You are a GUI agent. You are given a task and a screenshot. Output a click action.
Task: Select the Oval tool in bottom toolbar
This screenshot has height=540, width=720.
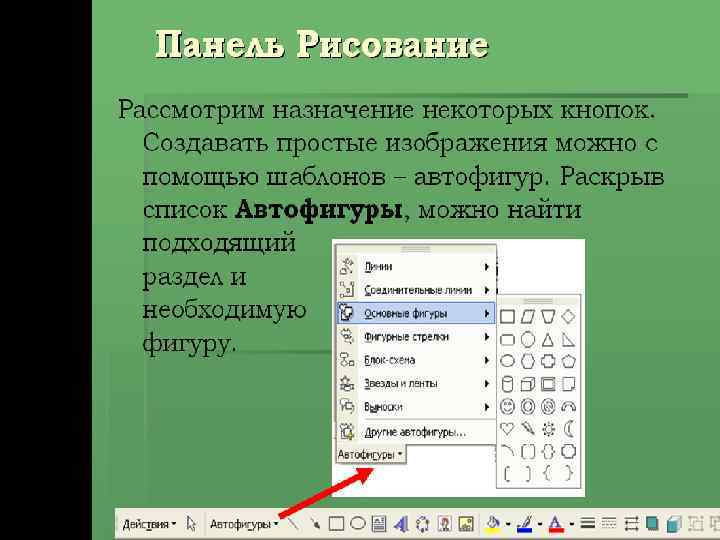(358, 523)
